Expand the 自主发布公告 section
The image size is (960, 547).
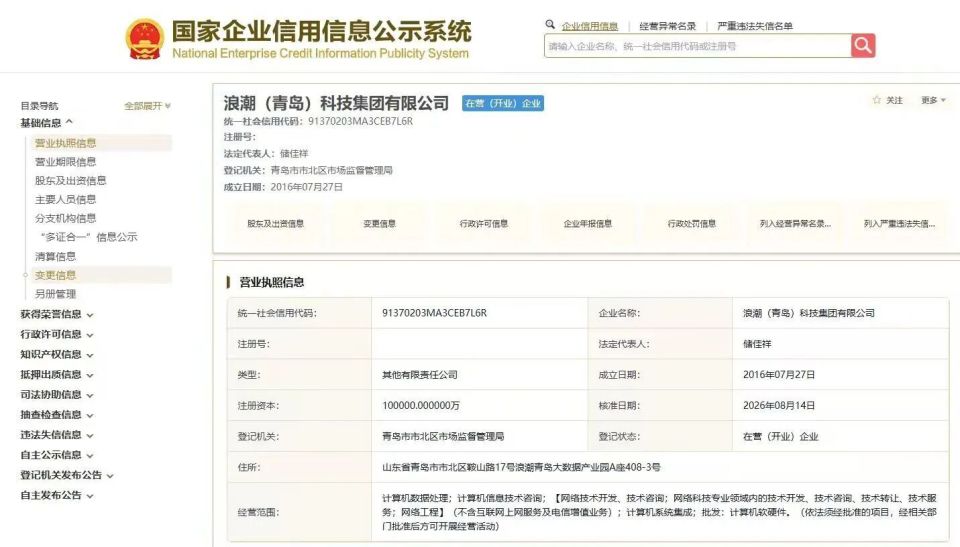[56, 496]
